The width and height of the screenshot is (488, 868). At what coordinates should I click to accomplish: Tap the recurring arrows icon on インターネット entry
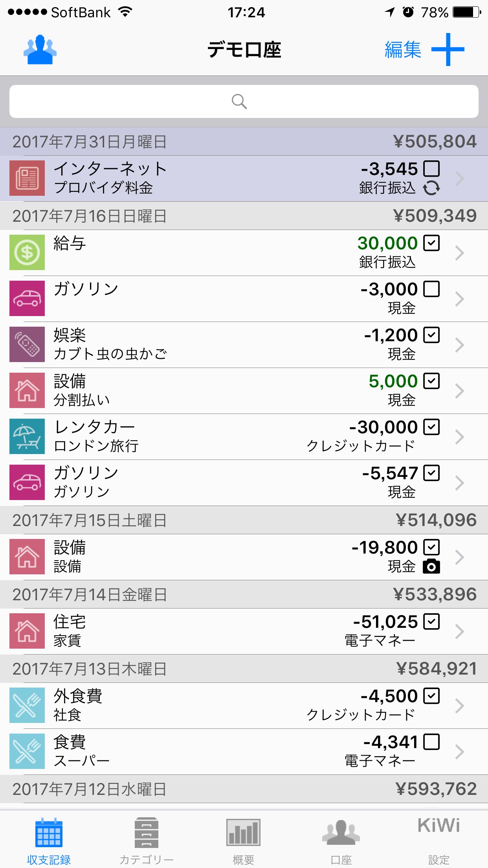coord(431,188)
